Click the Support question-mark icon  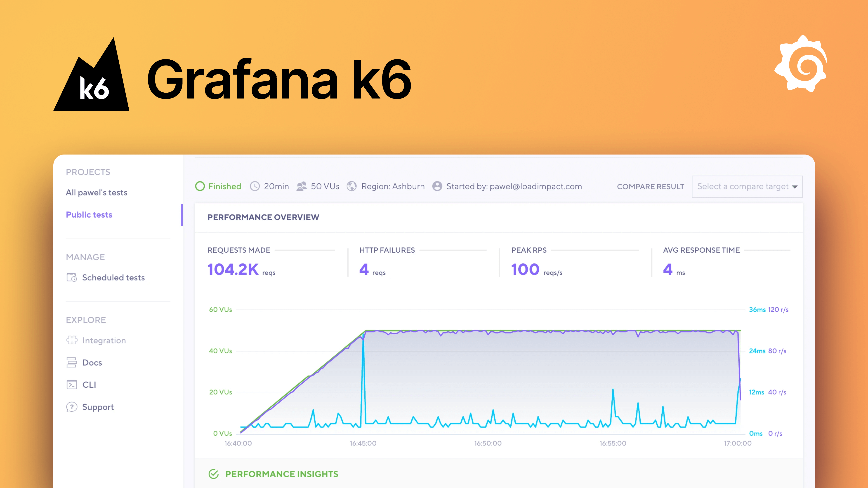point(72,407)
